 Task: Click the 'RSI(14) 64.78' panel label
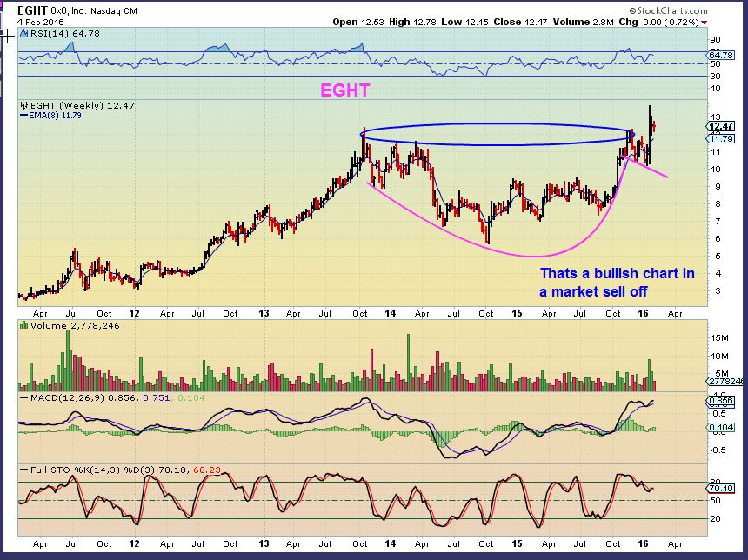(x=65, y=33)
